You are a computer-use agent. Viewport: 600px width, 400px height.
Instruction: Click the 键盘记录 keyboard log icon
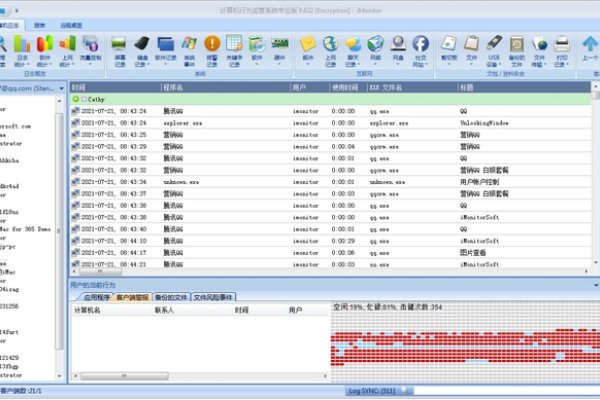tap(142, 49)
